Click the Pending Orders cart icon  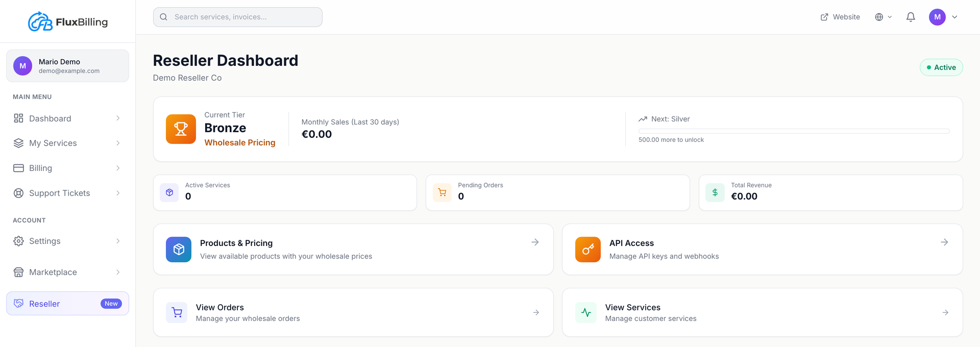[x=442, y=192]
